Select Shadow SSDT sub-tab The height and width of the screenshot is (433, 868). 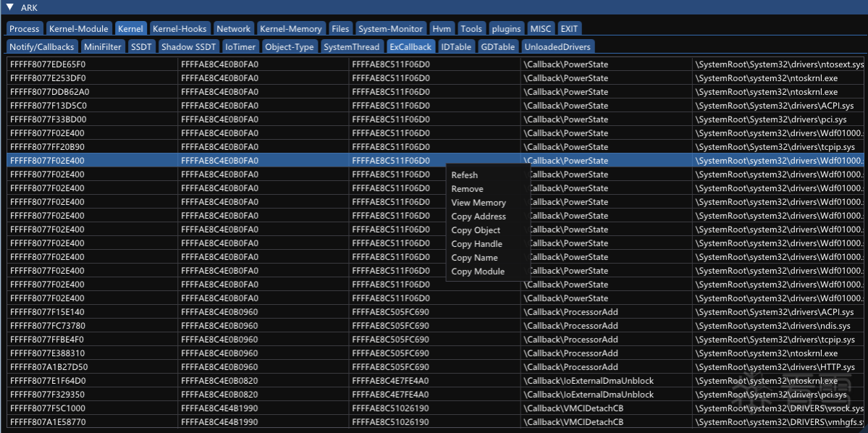click(189, 47)
